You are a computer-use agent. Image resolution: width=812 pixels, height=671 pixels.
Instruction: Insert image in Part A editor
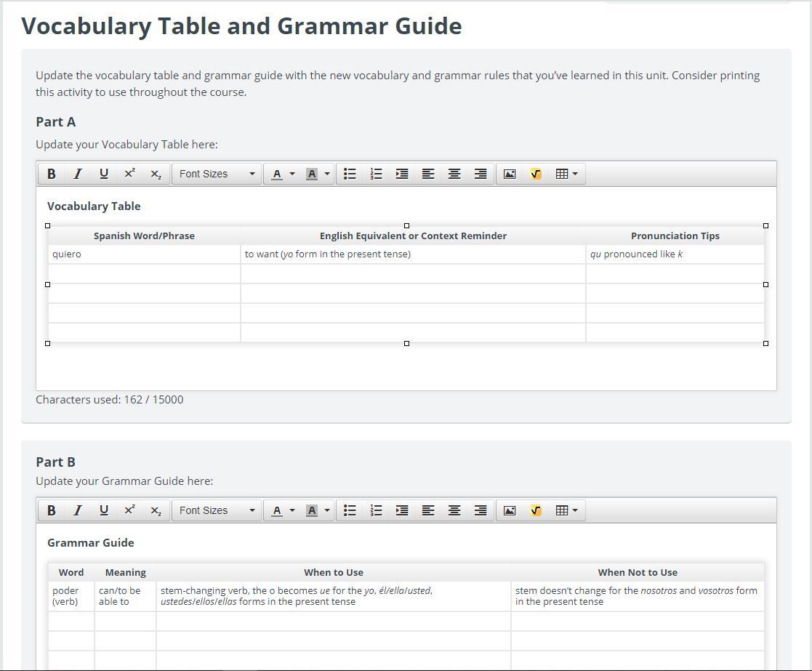pos(510,174)
